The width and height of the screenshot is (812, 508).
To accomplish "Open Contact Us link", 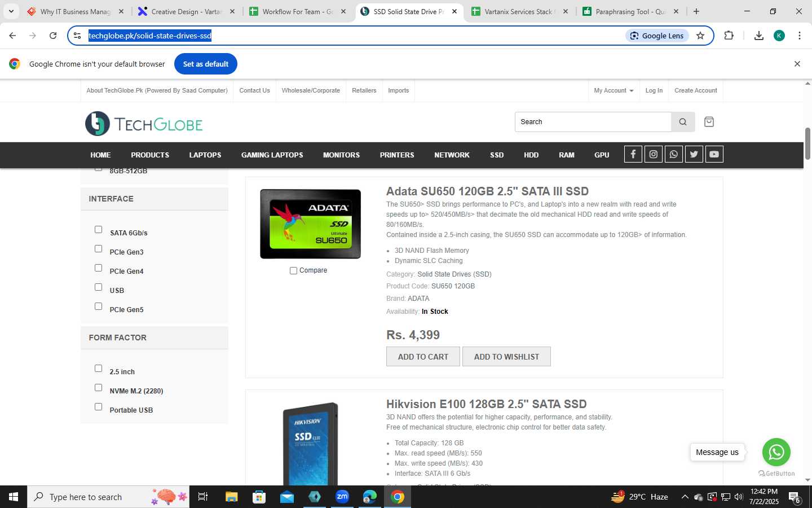I will point(254,90).
